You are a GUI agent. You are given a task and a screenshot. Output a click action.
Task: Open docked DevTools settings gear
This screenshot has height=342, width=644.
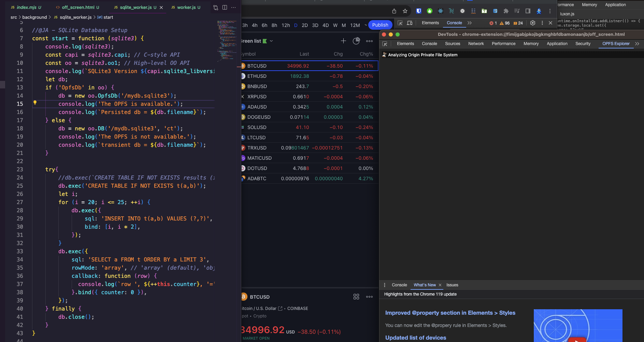(533, 23)
